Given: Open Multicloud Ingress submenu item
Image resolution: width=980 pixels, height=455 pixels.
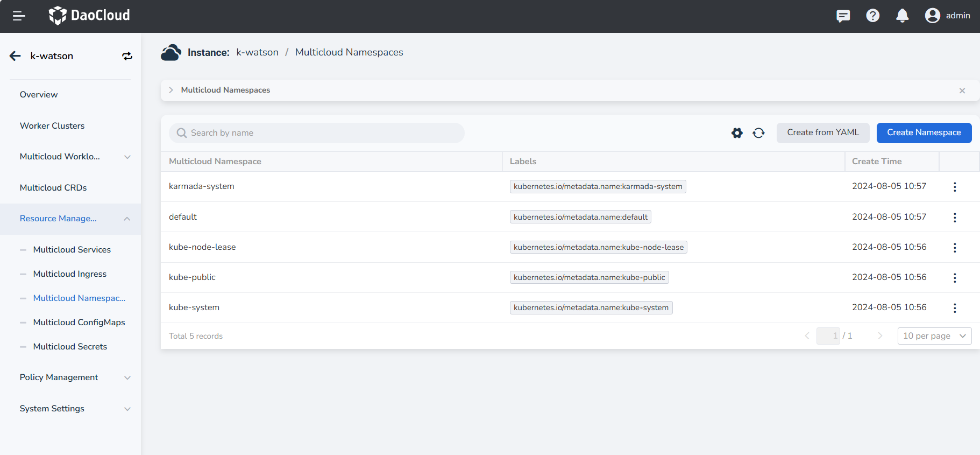Looking at the screenshot, I should (70, 274).
